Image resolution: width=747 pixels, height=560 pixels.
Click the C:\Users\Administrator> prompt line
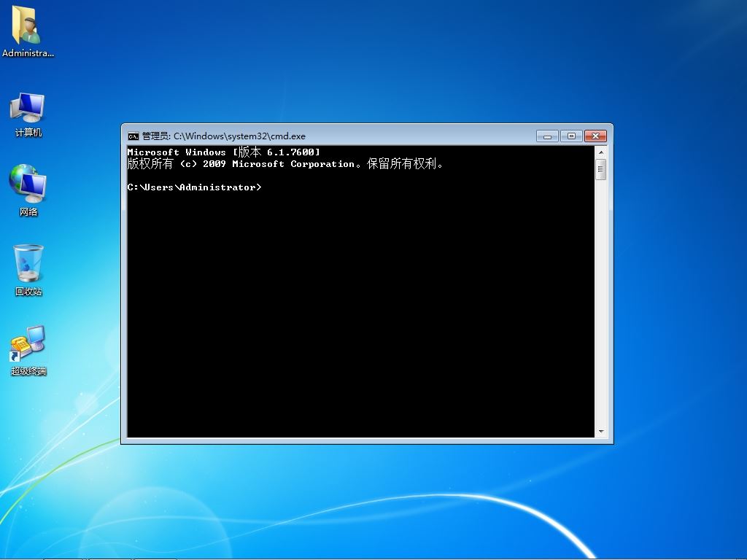click(194, 187)
